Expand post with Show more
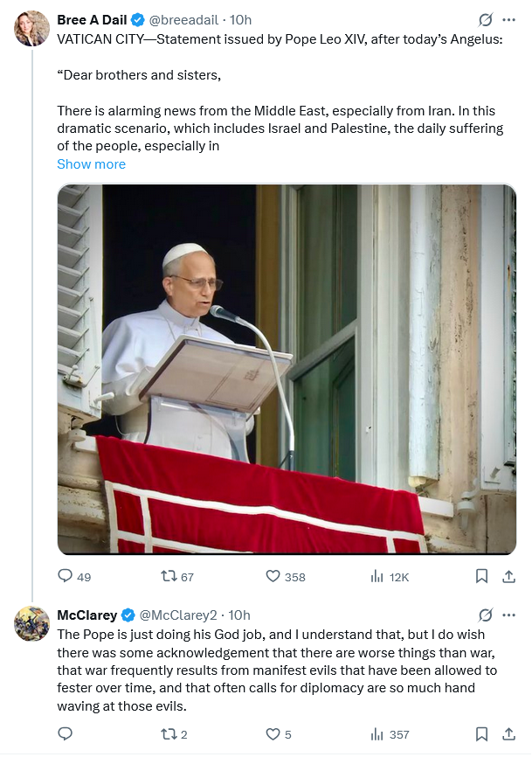This screenshot has width=532, height=757. point(91,164)
